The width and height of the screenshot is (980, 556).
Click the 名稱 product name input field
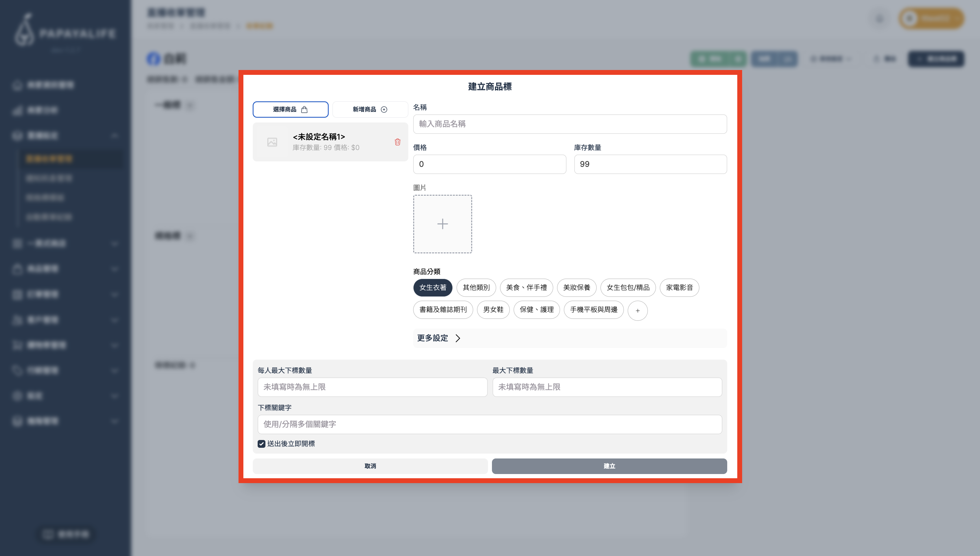click(x=570, y=124)
